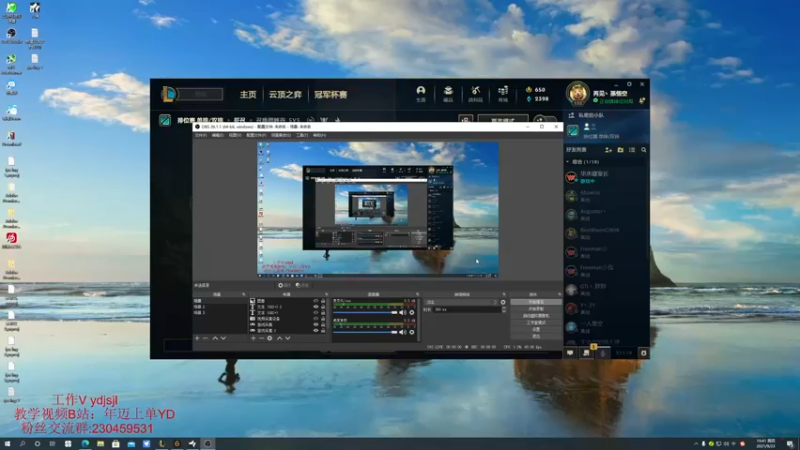Lock the 图像 source
The height and width of the screenshot is (450, 800).
click(323, 301)
